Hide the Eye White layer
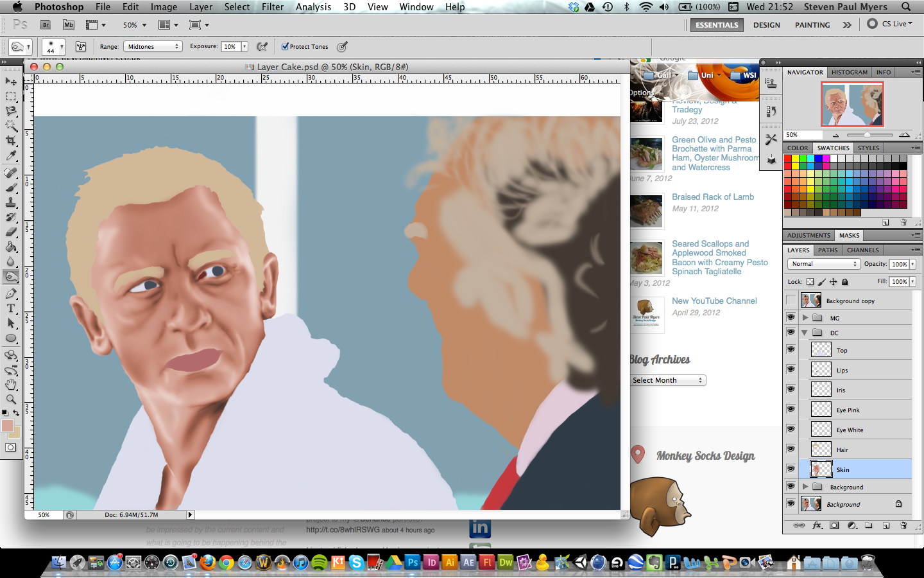 point(791,429)
